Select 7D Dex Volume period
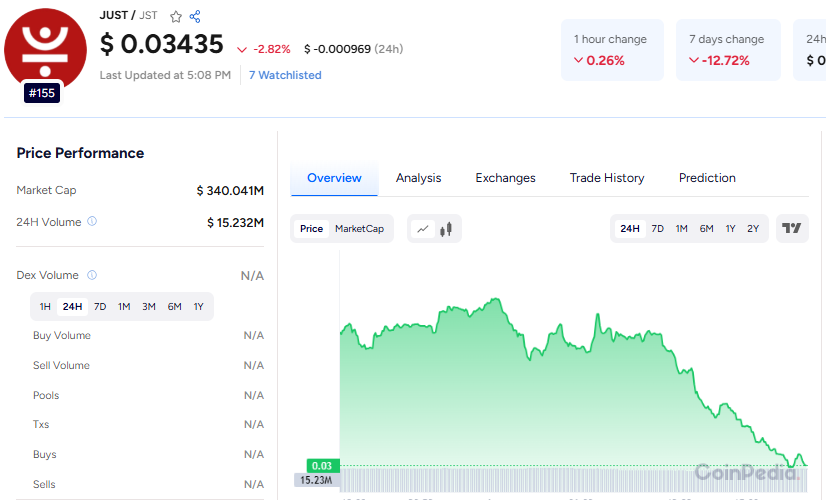The height and width of the screenshot is (500, 826). [100, 307]
